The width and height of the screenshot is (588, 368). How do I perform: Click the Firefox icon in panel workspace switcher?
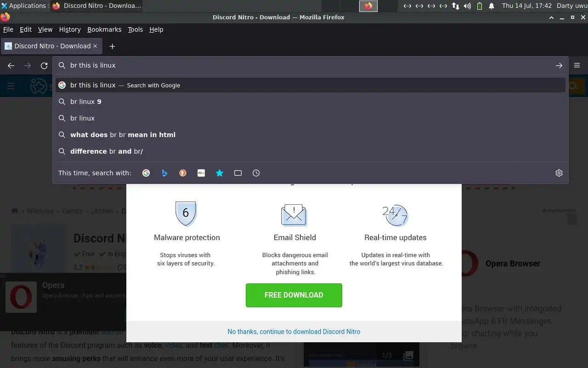click(x=368, y=6)
